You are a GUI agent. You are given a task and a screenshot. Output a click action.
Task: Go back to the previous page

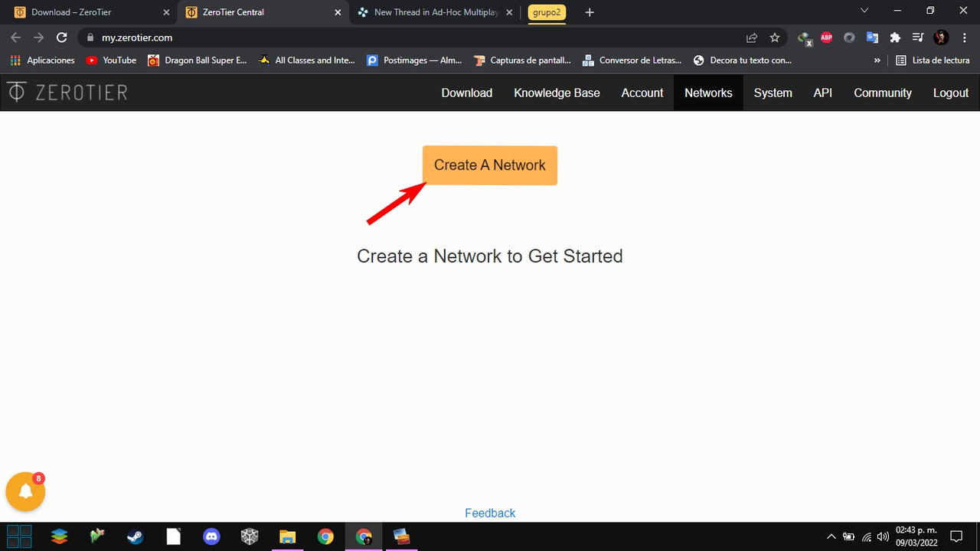[16, 37]
